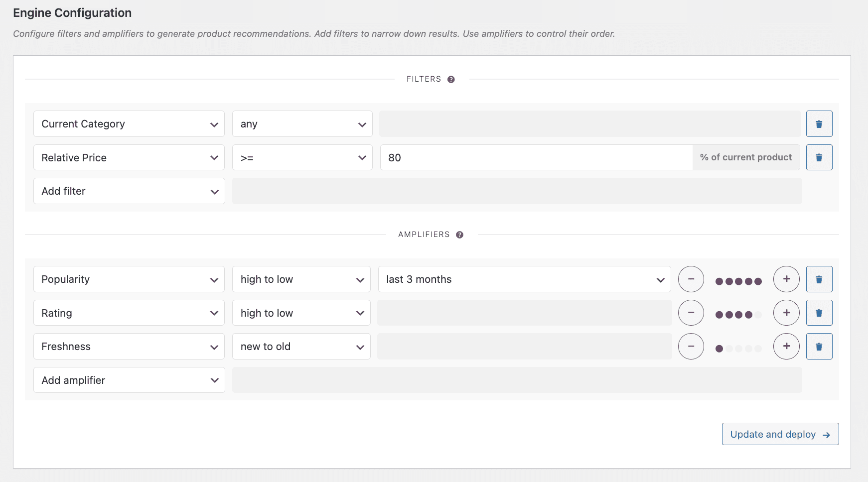
Task: Decrease Freshness weight with minus button
Action: coord(691,347)
